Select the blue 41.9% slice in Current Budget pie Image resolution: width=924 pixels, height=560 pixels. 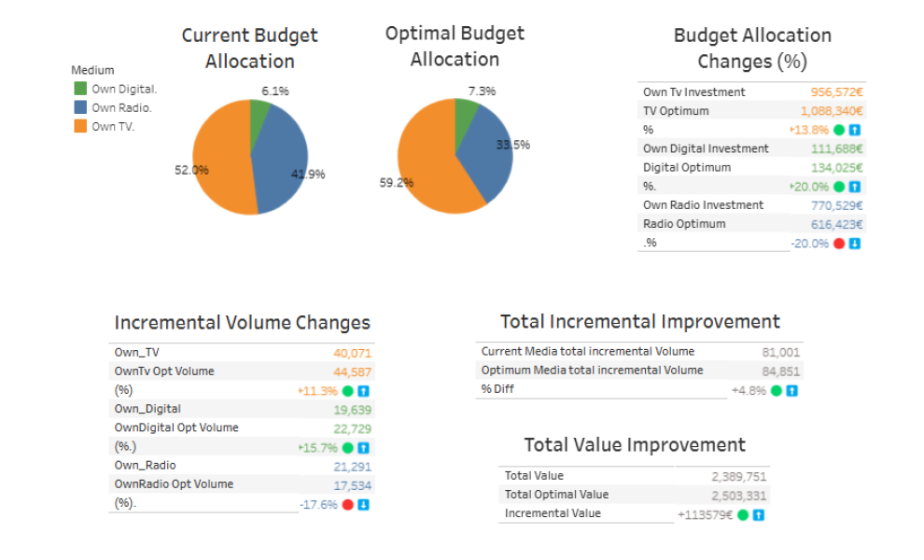coord(280,160)
